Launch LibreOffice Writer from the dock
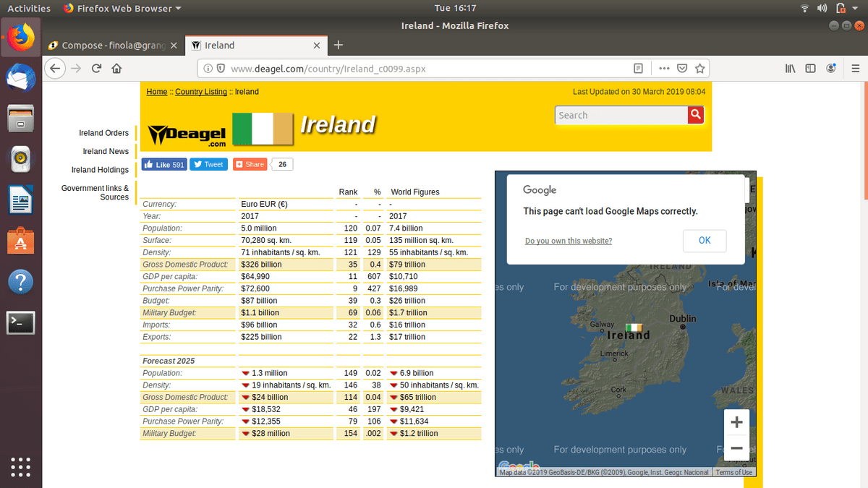 coord(21,200)
